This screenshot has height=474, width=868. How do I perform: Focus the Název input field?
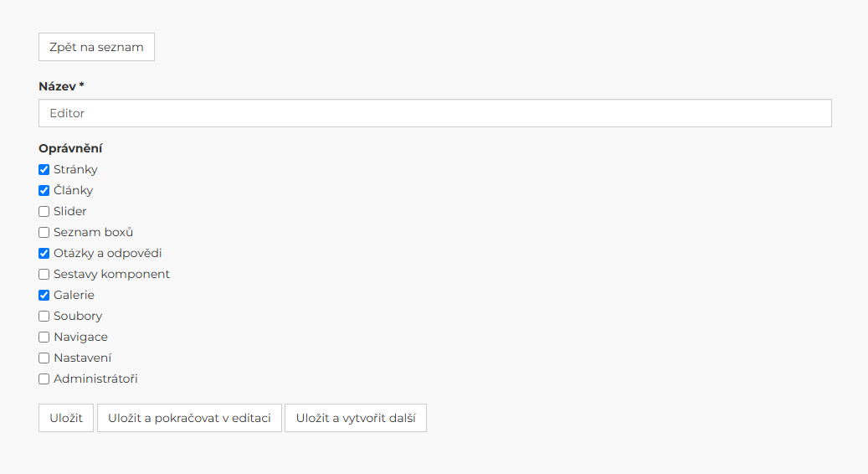tap(435, 113)
